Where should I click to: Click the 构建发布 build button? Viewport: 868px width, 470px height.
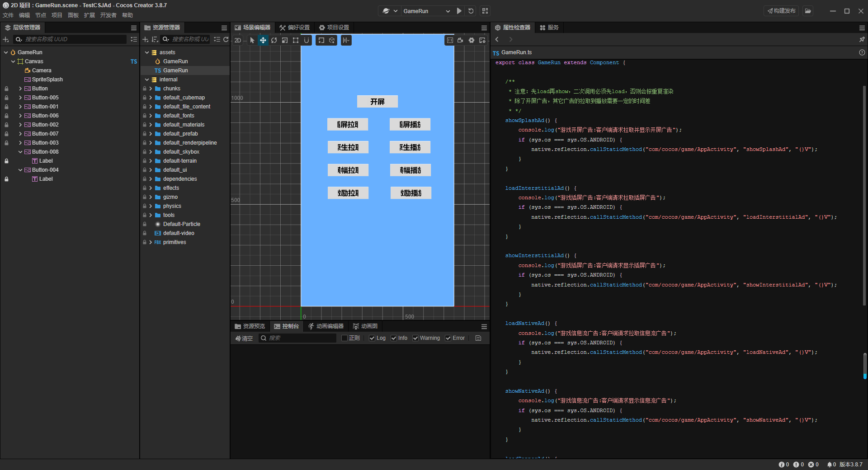pyautogui.click(x=781, y=11)
